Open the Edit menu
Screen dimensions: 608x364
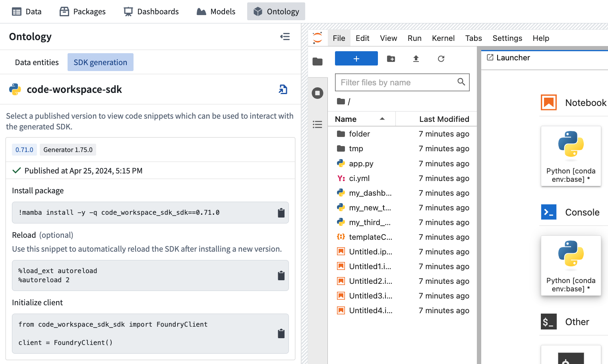pyautogui.click(x=362, y=38)
